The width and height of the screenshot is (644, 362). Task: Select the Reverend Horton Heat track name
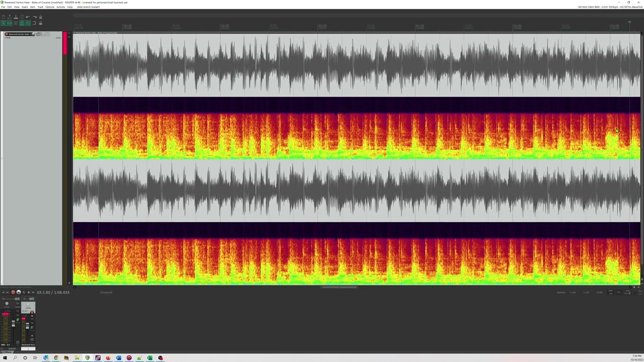point(20,34)
